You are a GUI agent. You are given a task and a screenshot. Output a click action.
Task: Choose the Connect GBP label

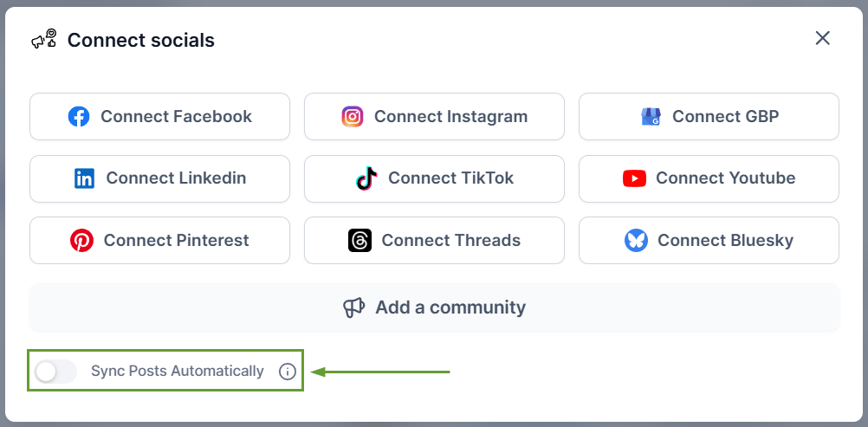(725, 117)
